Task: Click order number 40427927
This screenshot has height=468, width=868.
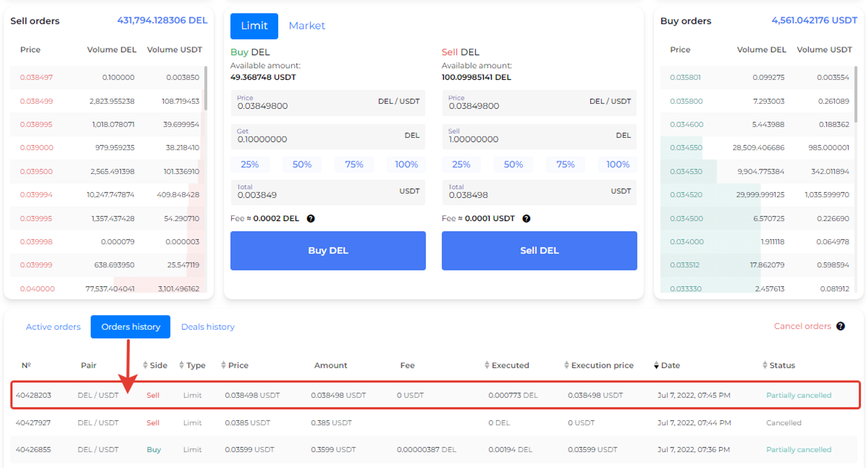Action: pyautogui.click(x=33, y=422)
